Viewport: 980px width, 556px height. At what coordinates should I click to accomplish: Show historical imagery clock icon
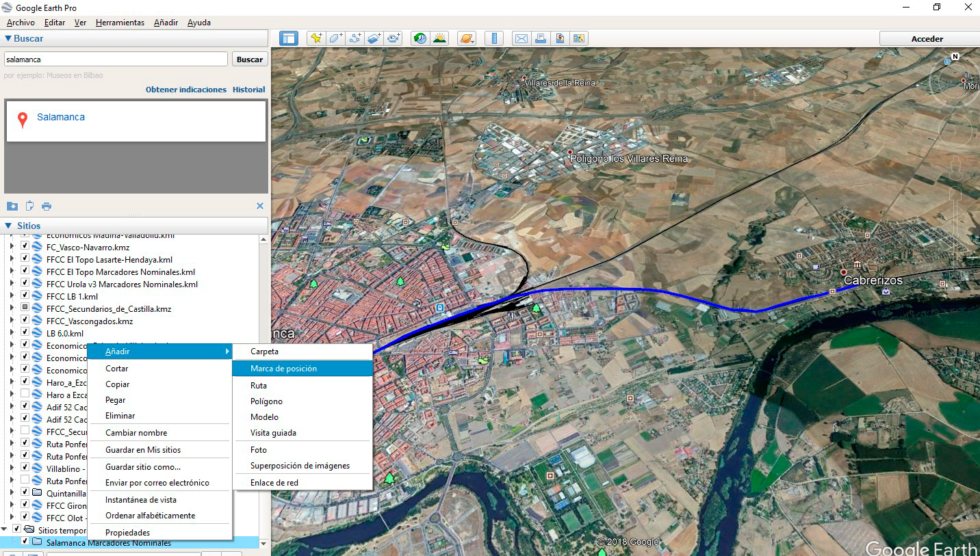(420, 38)
